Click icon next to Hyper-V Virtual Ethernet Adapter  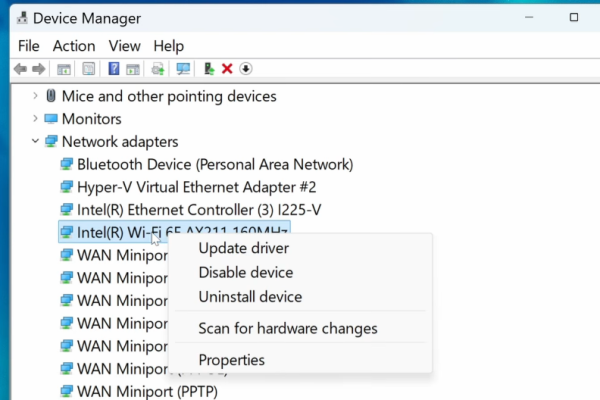pos(67,187)
